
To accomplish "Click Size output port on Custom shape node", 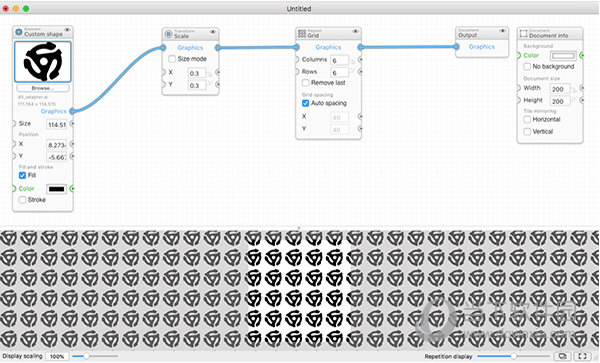I will point(72,124).
